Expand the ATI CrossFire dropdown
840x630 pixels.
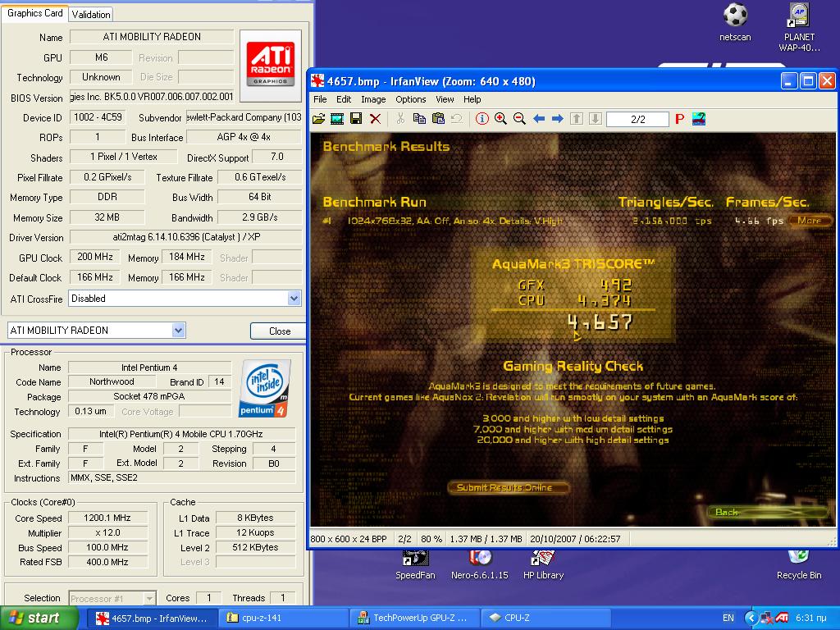coord(294,299)
